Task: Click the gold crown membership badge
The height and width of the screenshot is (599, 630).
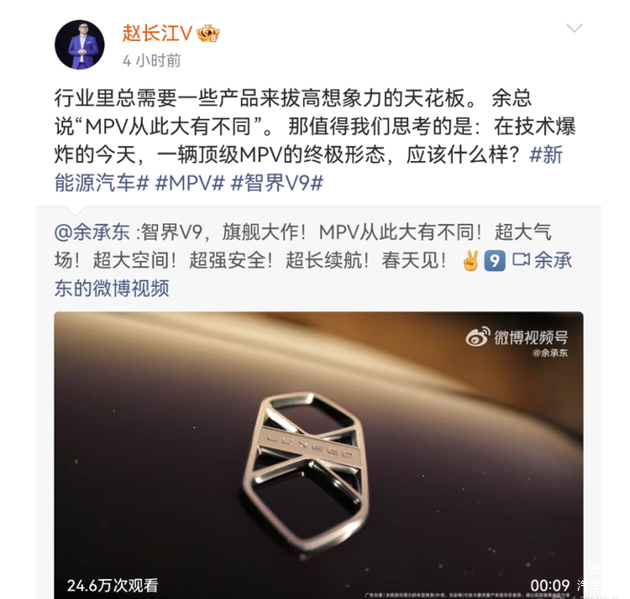Action: coord(208,33)
